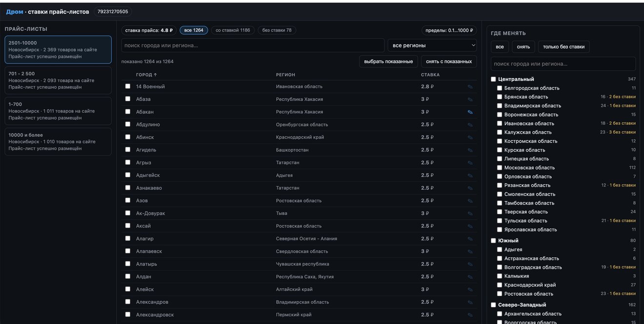Edit the rate for Агидель
Viewport: 644px width, 324px height.
click(470, 150)
